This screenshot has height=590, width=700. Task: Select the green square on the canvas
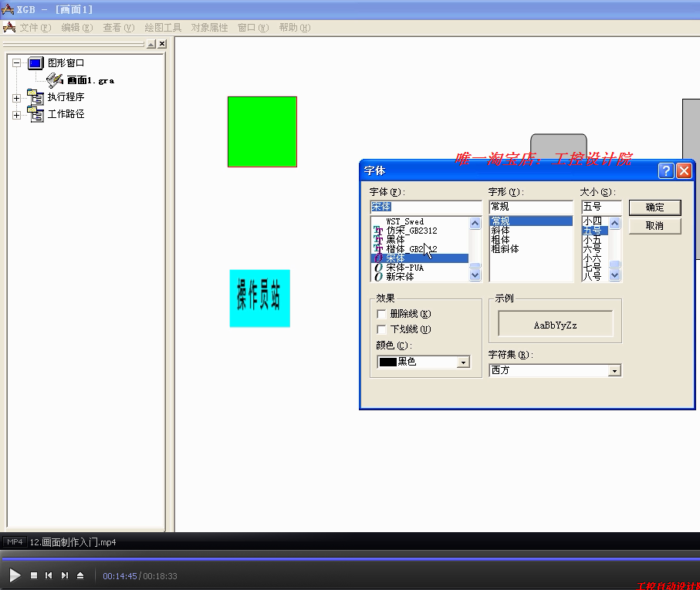tap(262, 132)
